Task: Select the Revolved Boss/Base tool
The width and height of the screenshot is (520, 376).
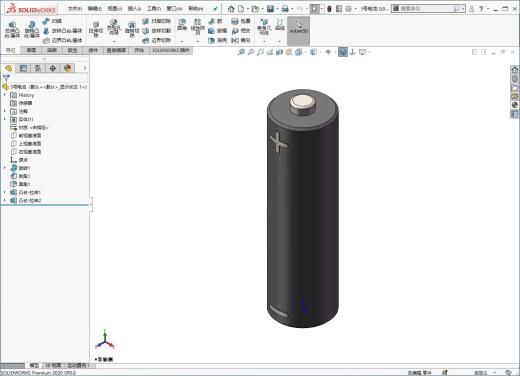Action: pyautogui.click(x=32, y=29)
